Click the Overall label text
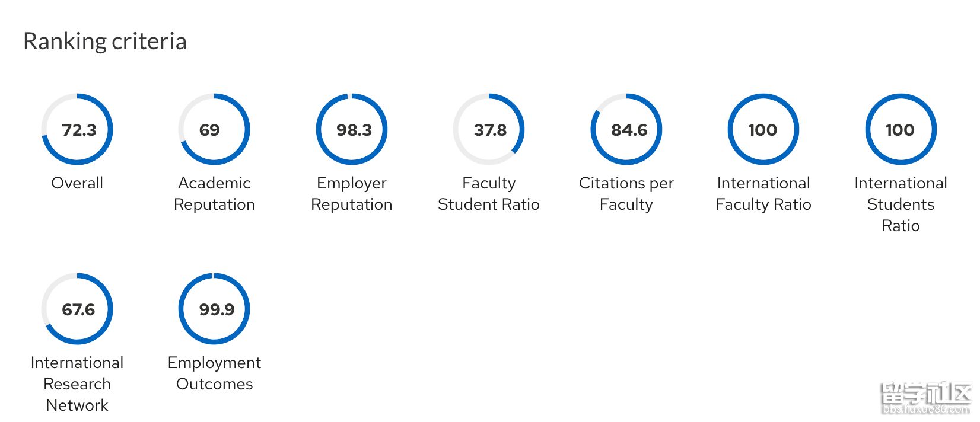980x422 pixels. 77,183
